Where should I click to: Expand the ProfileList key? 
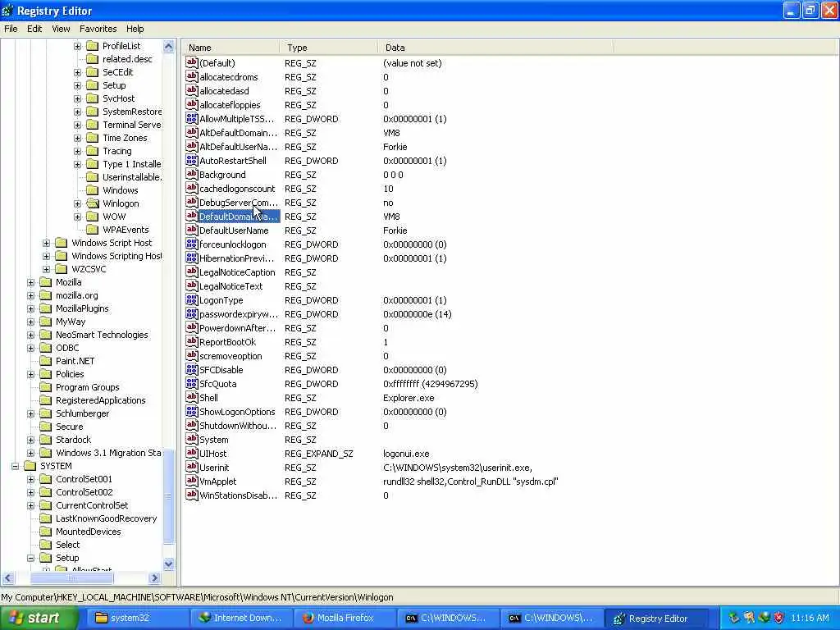[x=78, y=46]
